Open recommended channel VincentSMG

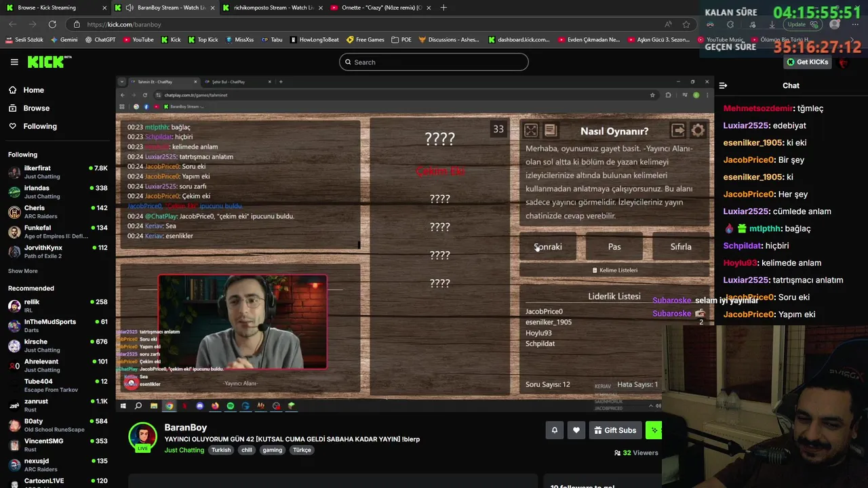tap(58, 445)
